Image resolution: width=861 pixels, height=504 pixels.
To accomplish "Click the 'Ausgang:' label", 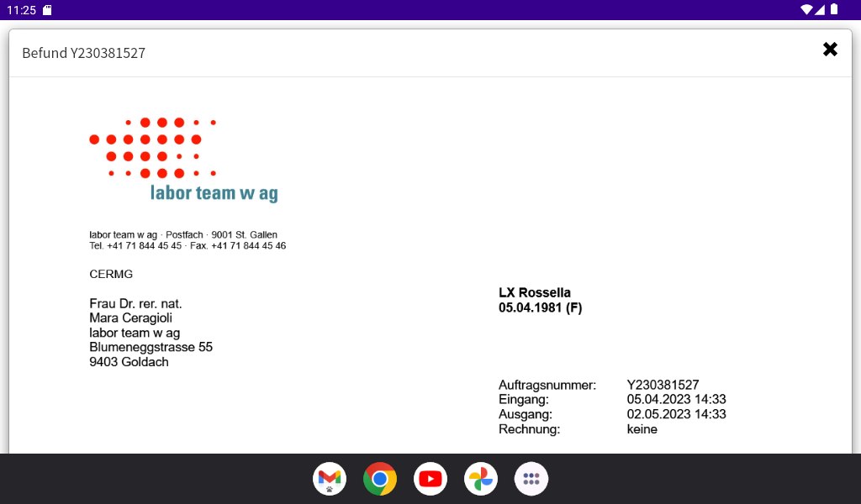I will click(x=525, y=414).
